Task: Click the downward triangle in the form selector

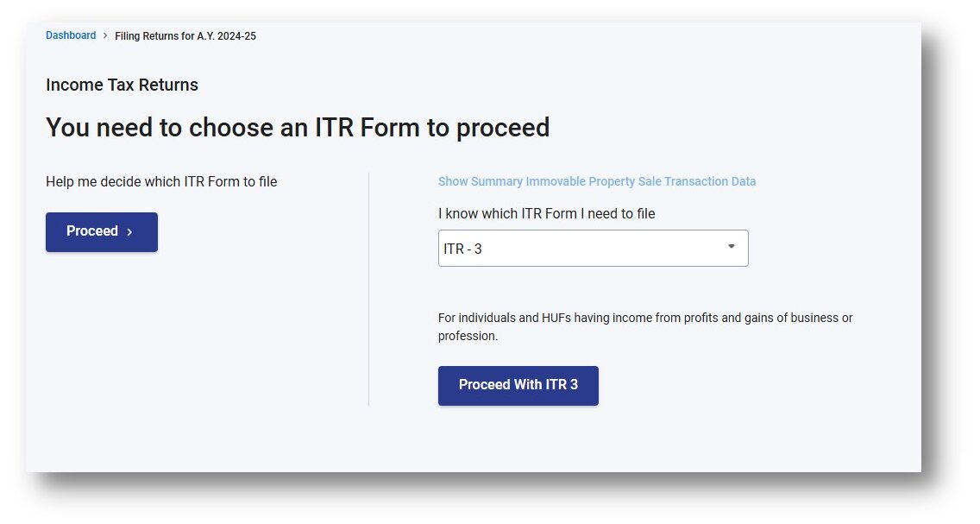Action: pos(732,248)
